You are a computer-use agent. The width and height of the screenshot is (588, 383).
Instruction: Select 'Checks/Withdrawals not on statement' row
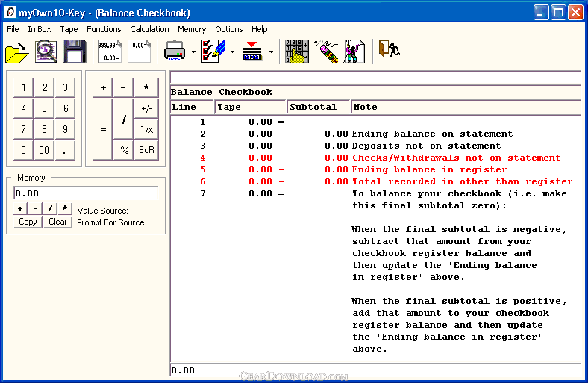[x=375, y=158]
